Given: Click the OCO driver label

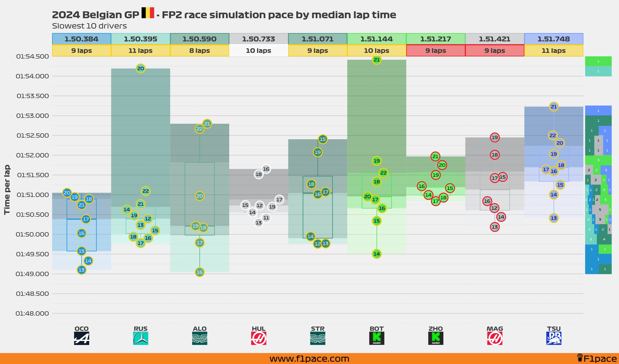Looking at the screenshot, I should (x=82, y=328).
